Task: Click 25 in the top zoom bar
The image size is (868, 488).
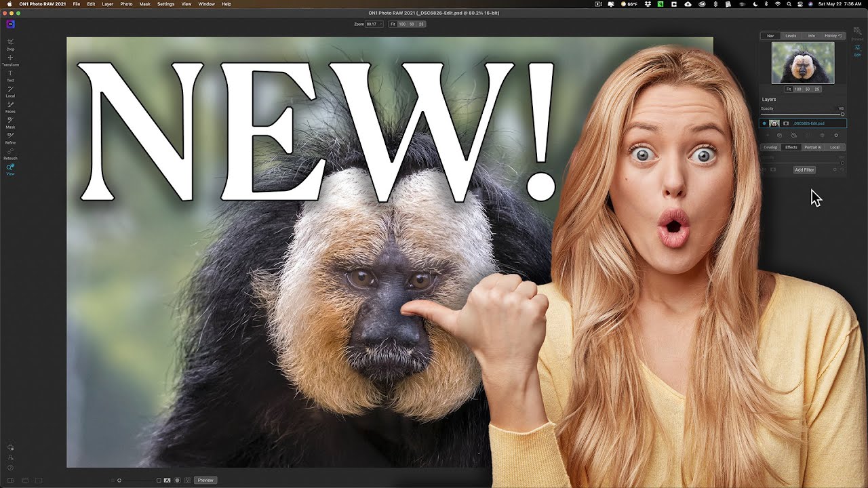Action: coord(421,24)
